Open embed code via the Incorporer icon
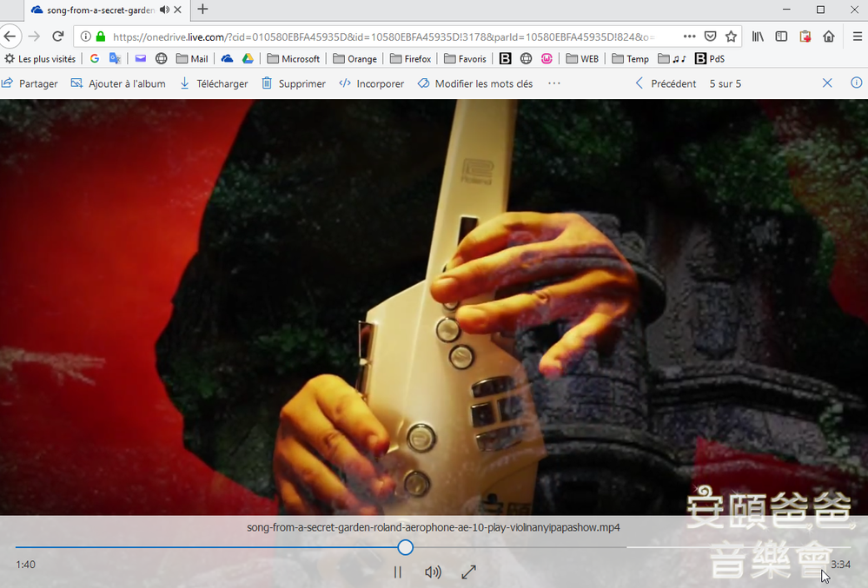 345,83
